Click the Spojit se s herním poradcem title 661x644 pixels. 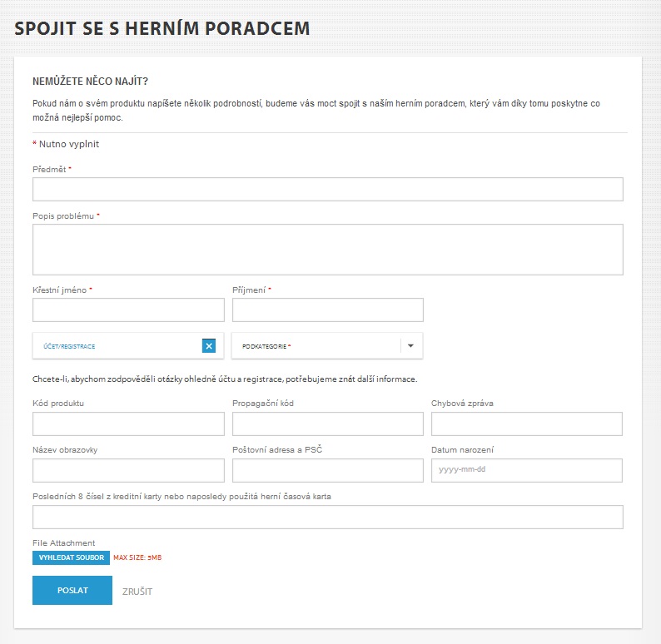[x=162, y=28]
